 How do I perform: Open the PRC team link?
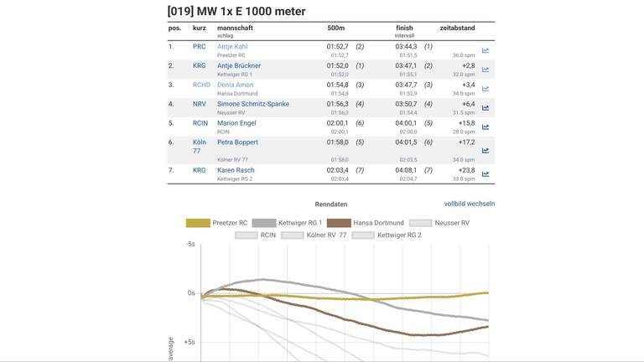[x=199, y=47]
